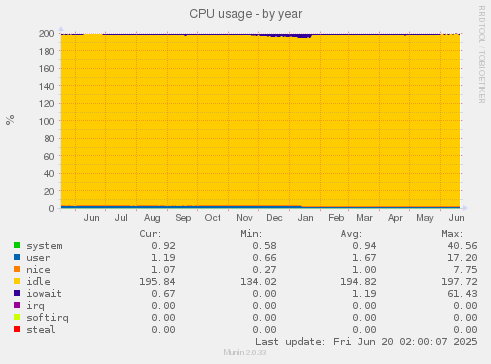This screenshot has height=364, width=491.
Task: Click the 'Munin 2.0.33' footer text
Action: point(245,353)
